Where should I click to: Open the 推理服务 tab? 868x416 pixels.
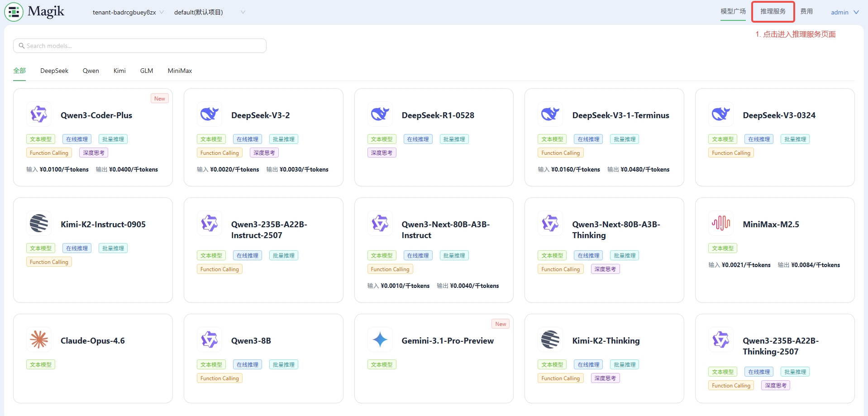773,11
